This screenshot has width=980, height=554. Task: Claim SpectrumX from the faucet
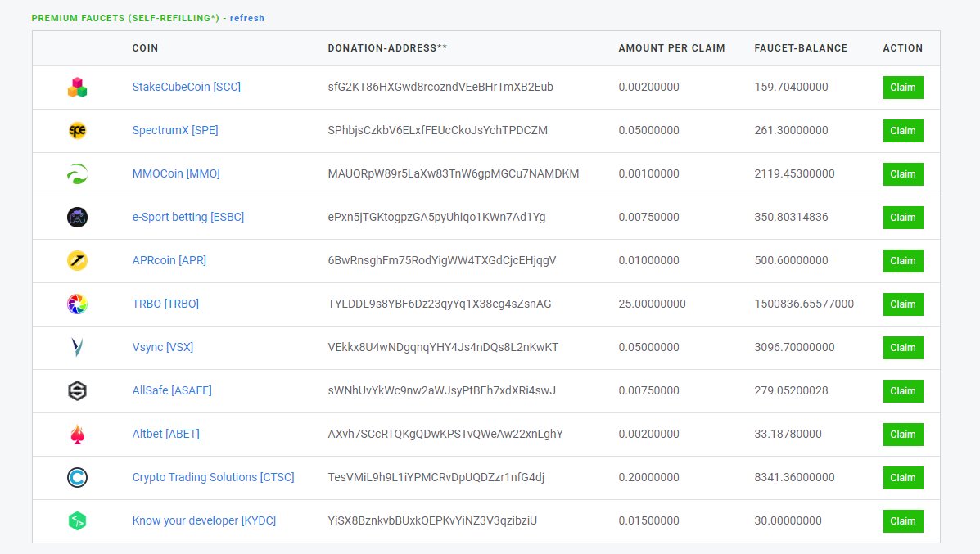tap(902, 131)
